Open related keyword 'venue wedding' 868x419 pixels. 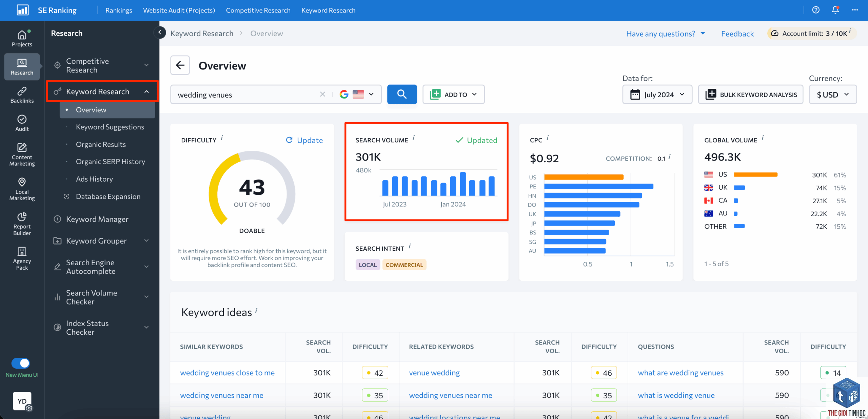[x=434, y=373]
